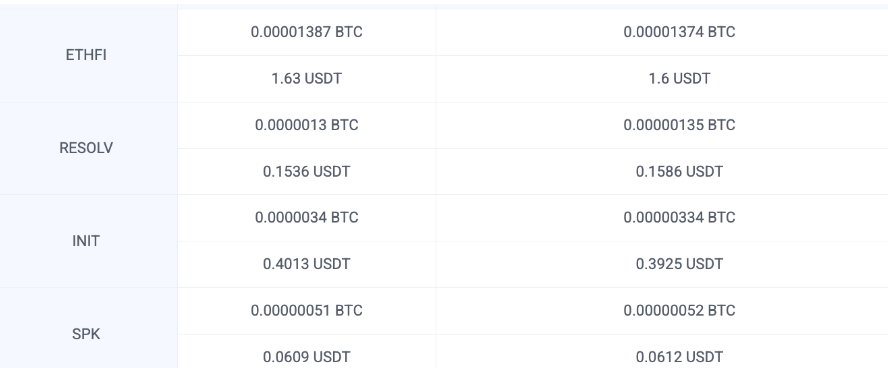888x368 pixels.
Task: Click the 0.3925 USDT value
Action: tap(679, 264)
